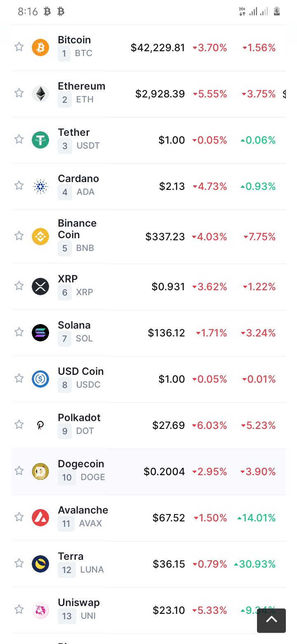297x644 pixels.
Task: Tap the Ethereum diamond logo icon
Action: click(40, 94)
